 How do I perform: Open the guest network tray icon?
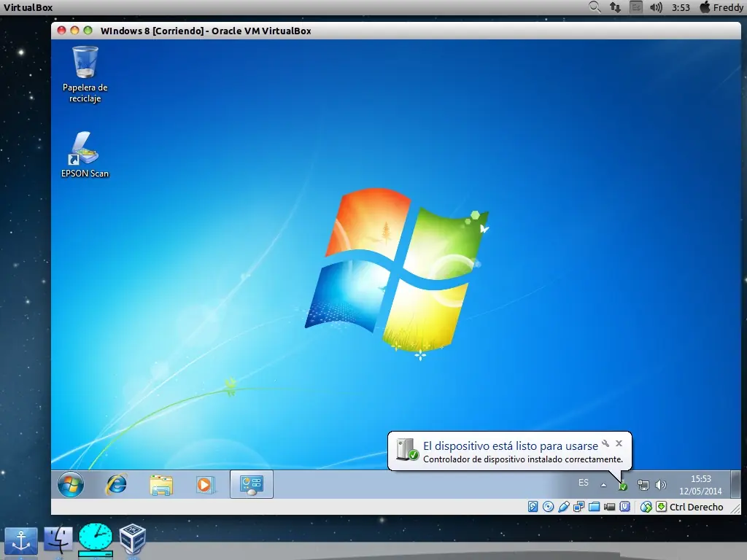click(x=643, y=485)
